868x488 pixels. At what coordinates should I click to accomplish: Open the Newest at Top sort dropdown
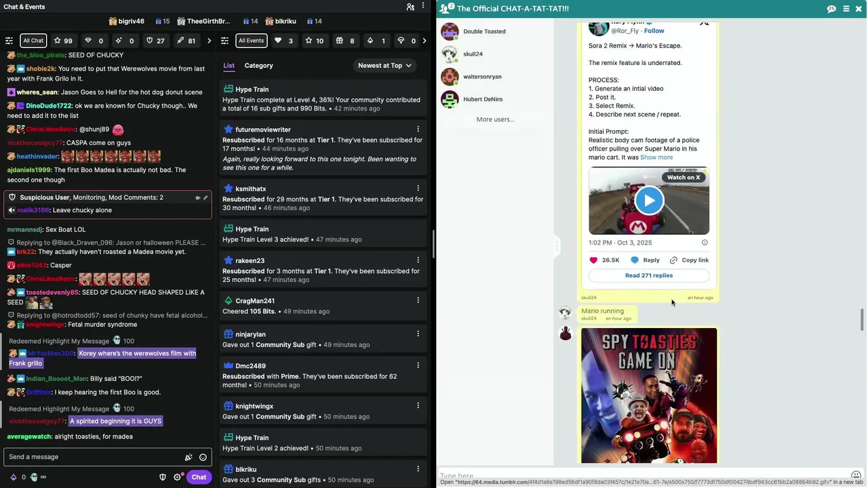(384, 66)
